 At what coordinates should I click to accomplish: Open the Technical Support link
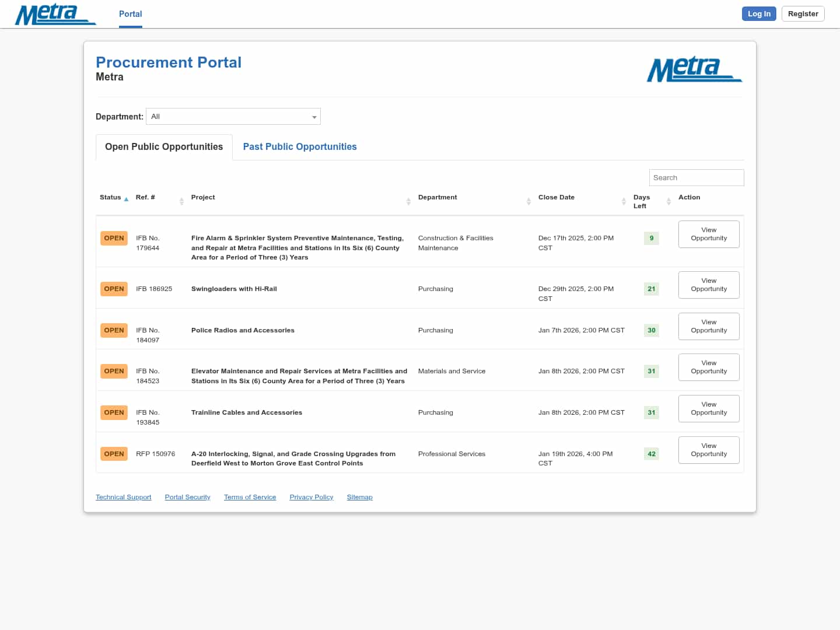pos(123,498)
